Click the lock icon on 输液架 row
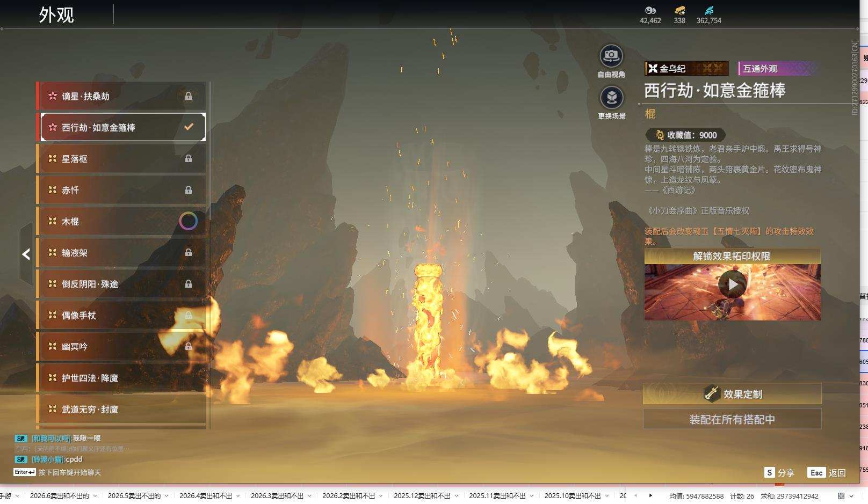 [189, 252]
